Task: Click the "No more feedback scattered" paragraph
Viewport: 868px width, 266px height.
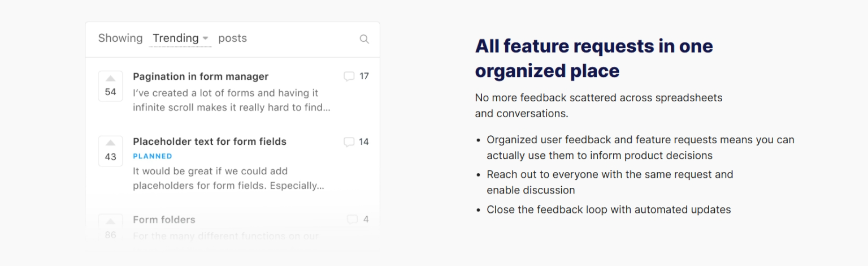Action: coord(598,105)
